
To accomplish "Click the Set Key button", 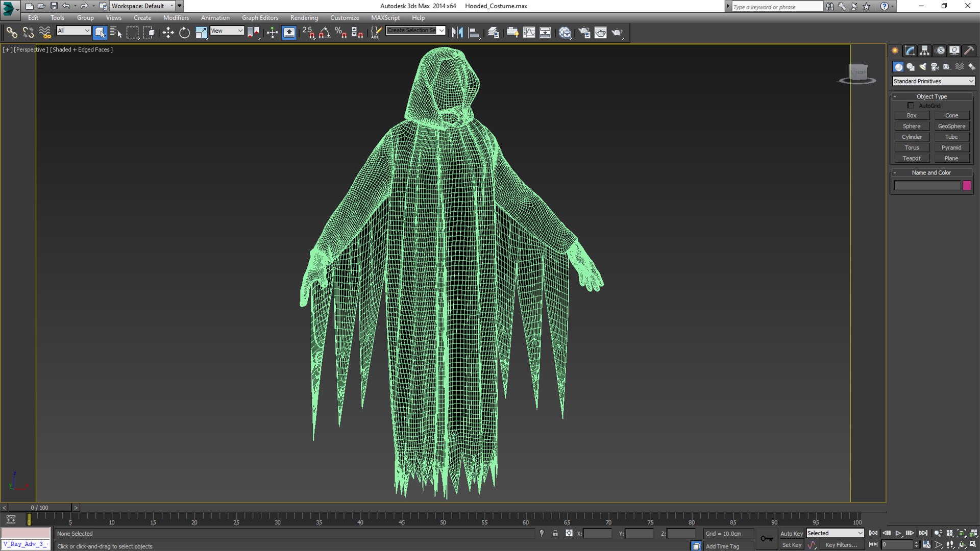I will [x=792, y=545].
